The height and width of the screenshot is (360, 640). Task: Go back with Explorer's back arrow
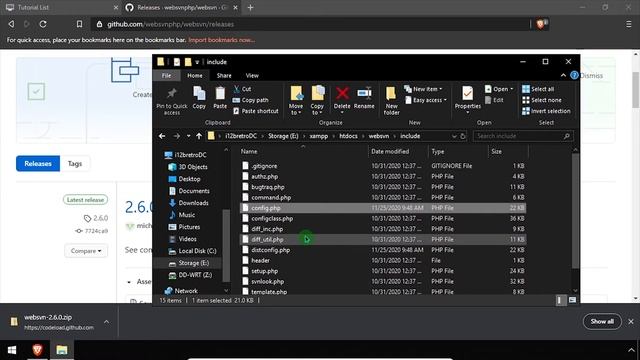click(162, 136)
